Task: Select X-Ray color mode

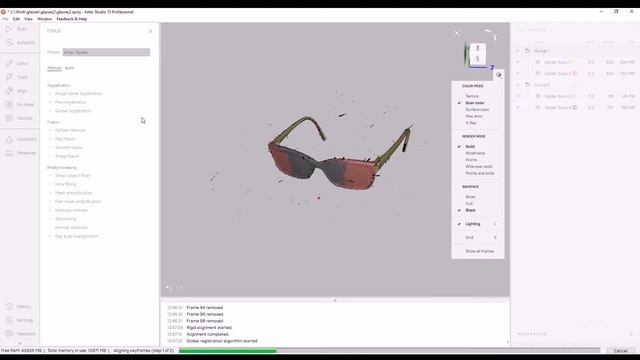Action: pos(471,123)
